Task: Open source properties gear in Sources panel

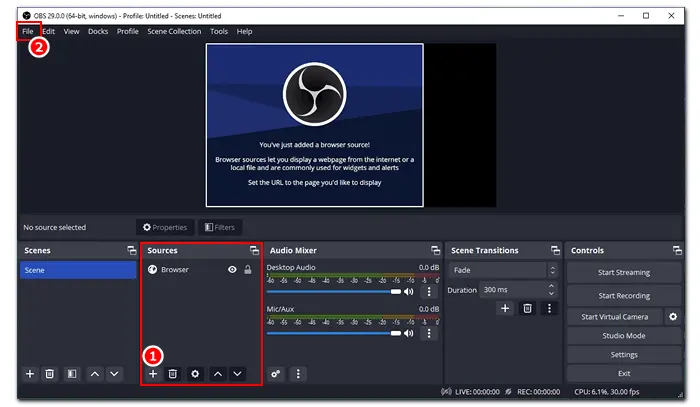Action: (x=195, y=374)
